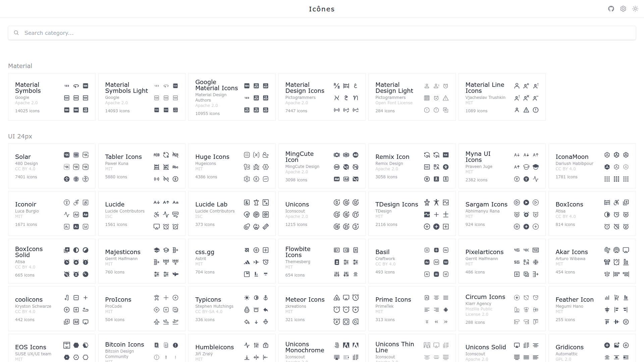The width and height of the screenshot is (644, 362).
Task: Open the Sargam Icons card
Action: point(502,214)
